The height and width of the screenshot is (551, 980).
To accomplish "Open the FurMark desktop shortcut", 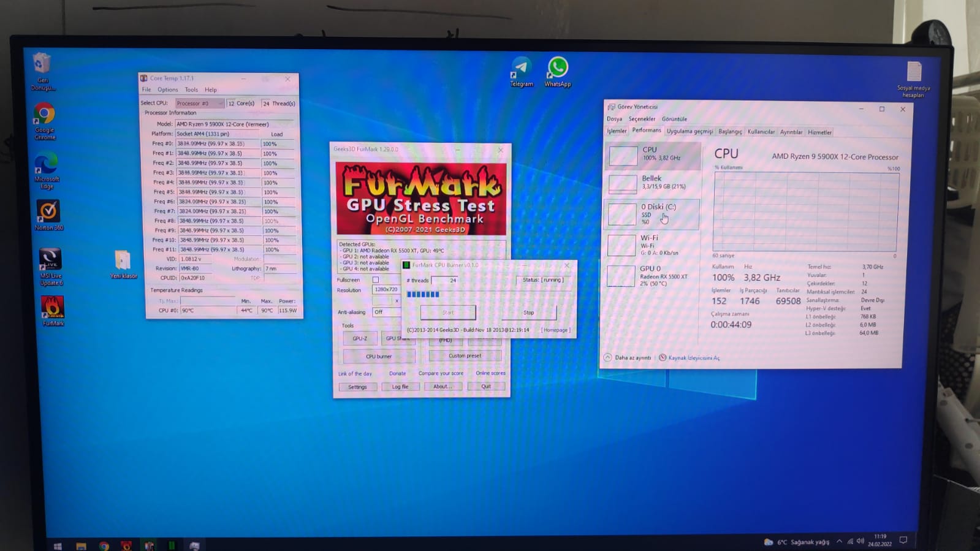I will pos(53,310).
